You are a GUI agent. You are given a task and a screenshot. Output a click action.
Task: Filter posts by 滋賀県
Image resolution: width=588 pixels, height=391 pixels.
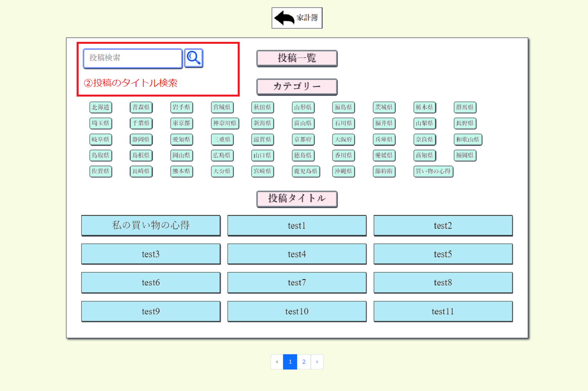263,140
